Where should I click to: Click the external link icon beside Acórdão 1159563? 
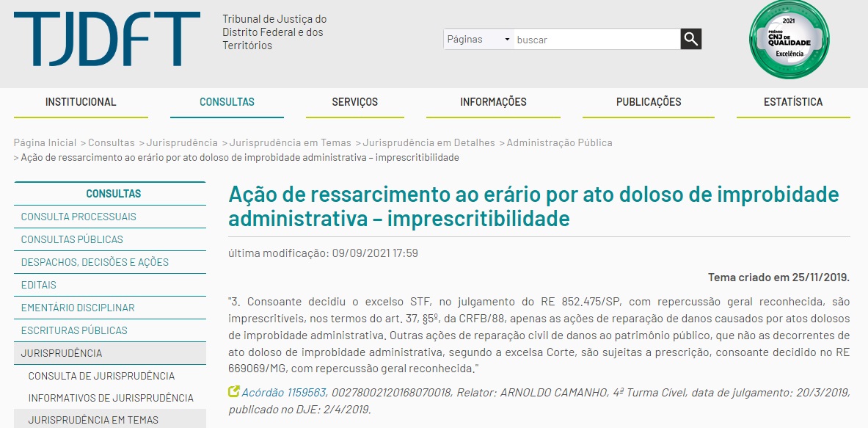[233, 392]
